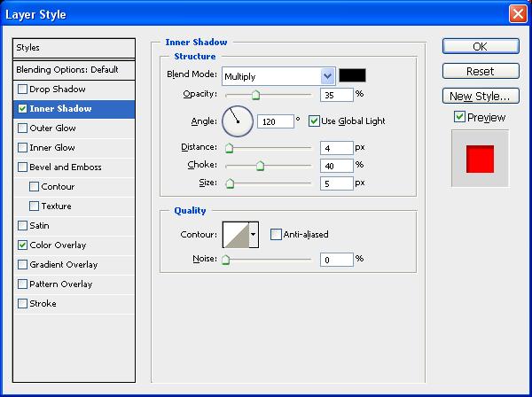Uncheck the Preview checkbox
This screenshot has width=532, height=397.
(459, 117)
